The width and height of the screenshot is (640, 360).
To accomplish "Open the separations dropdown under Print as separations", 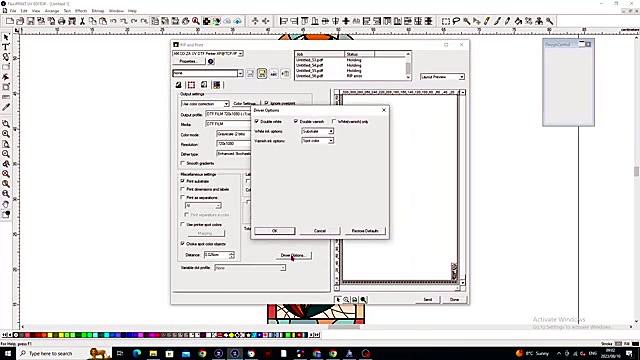I will [203, 206].
